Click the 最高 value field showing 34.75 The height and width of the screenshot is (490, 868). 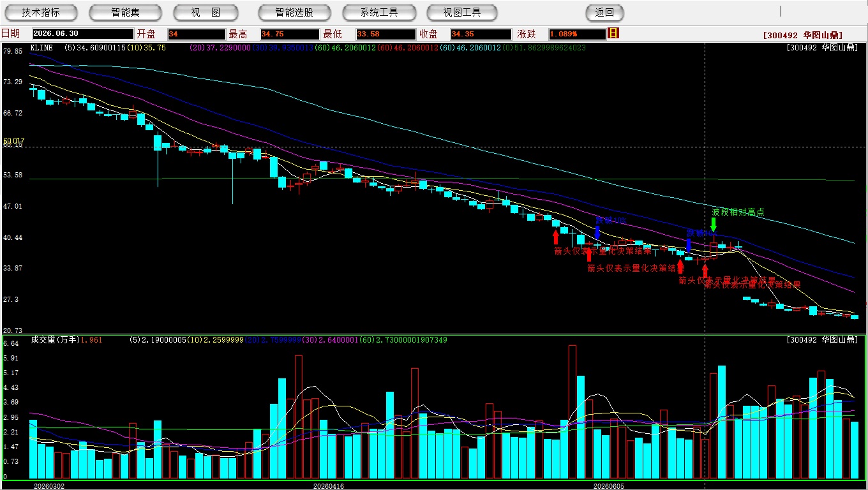pos(290,34)
